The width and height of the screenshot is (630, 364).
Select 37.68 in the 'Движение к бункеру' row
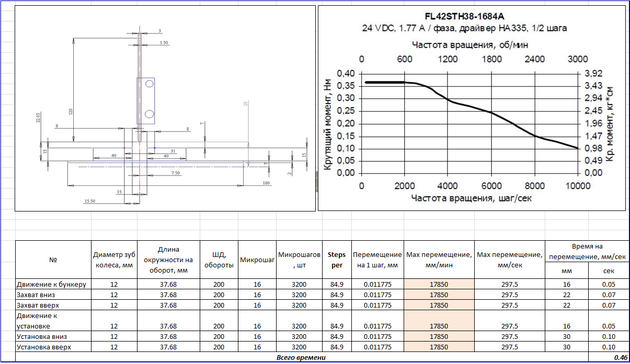pyautogui.click(x=168, y=284)
